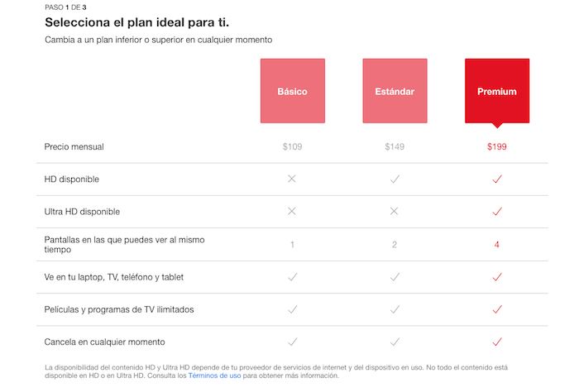This screenshot has width=579, height=392.
Task: Click the Premium HD red checkmark
Action: click(x=497, y=179)
